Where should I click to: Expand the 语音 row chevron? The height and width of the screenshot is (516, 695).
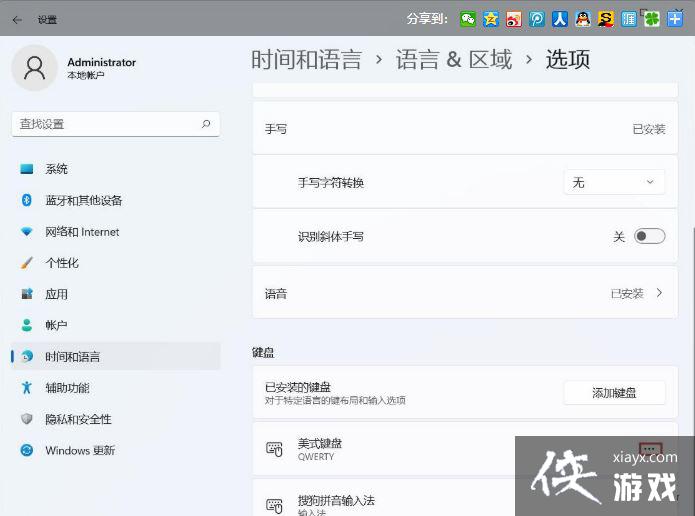click(659, 293)
